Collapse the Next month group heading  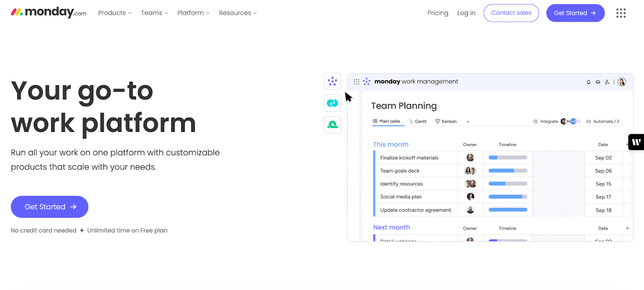(391, 227)
